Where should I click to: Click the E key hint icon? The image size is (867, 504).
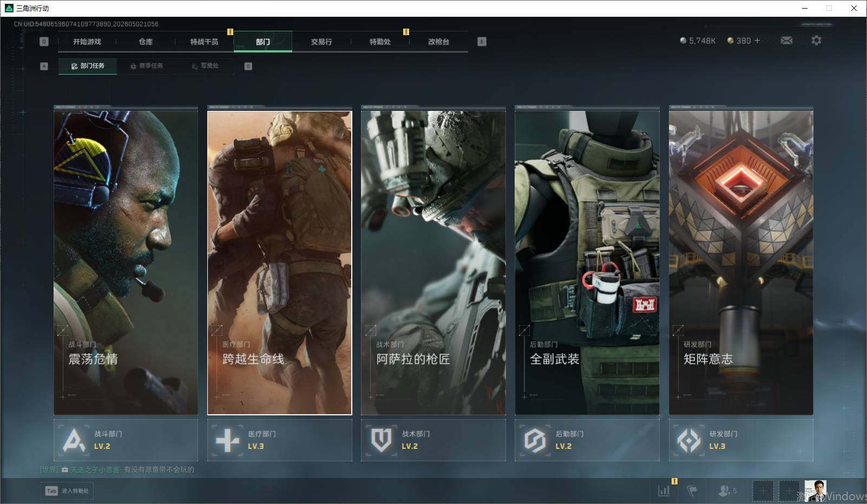tap(482, 42)
